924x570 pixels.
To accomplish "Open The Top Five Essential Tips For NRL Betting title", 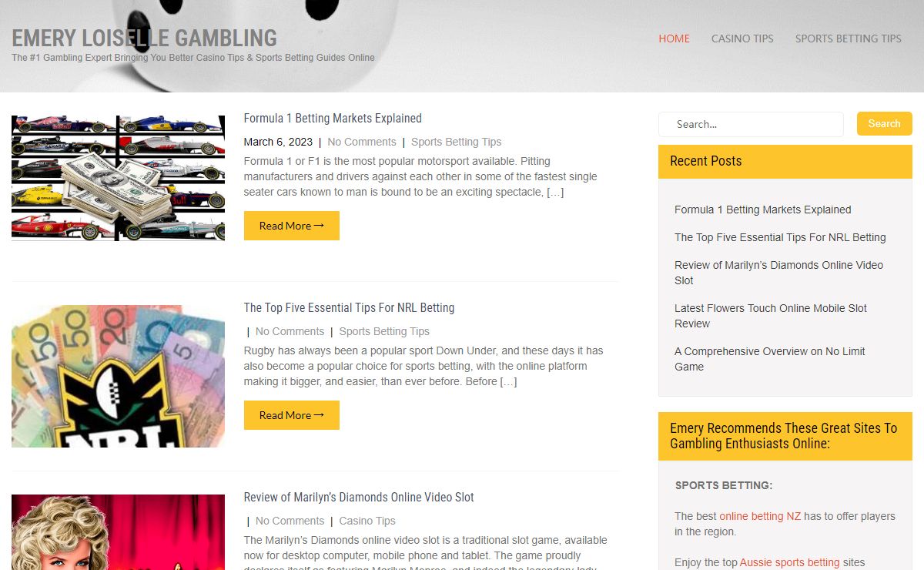I will pos(349,308).
